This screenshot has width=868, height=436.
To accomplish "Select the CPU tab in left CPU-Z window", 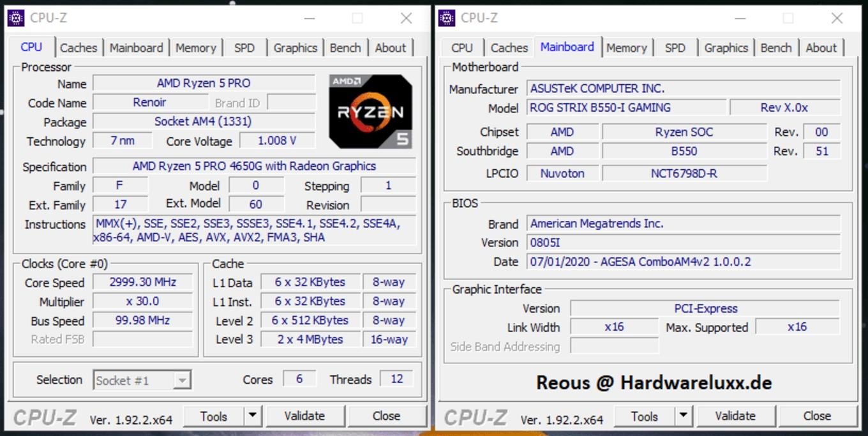I will [x=31, y=47].
